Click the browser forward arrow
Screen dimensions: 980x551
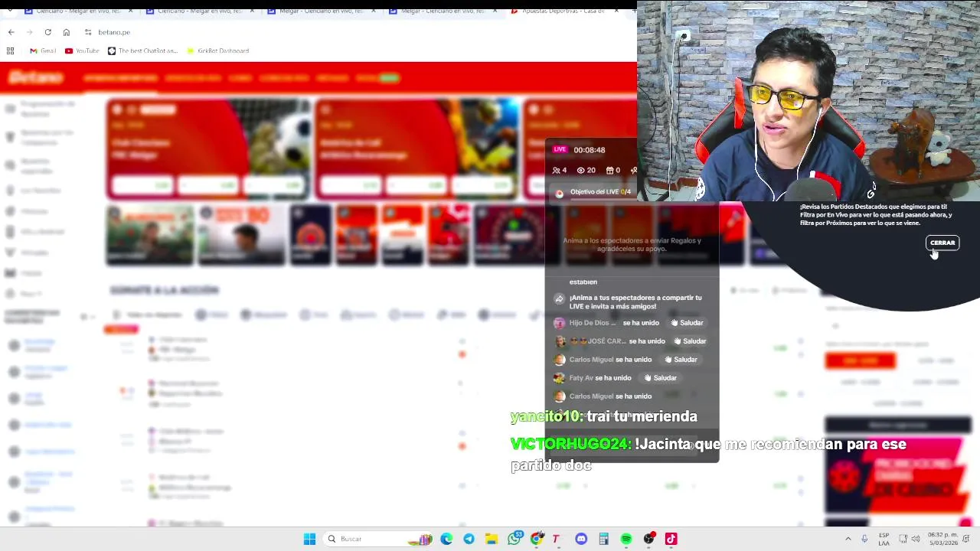point(29,32)
